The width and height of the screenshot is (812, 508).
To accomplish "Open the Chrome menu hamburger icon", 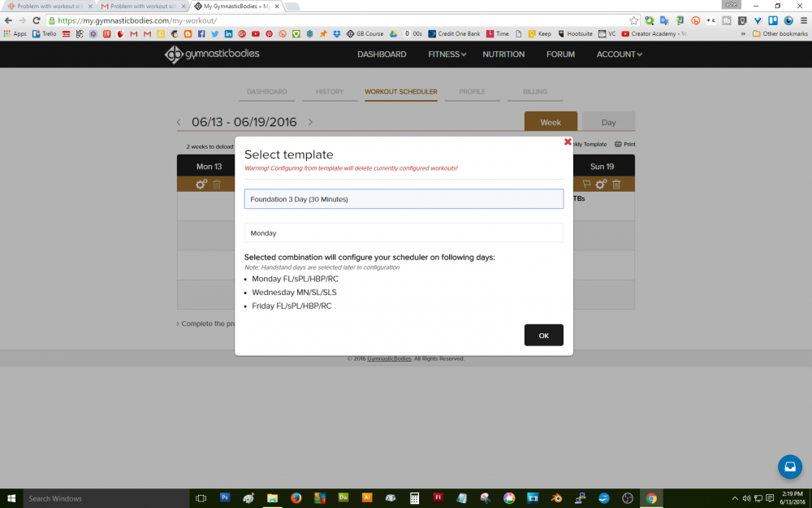I will [x=804, y=21].
